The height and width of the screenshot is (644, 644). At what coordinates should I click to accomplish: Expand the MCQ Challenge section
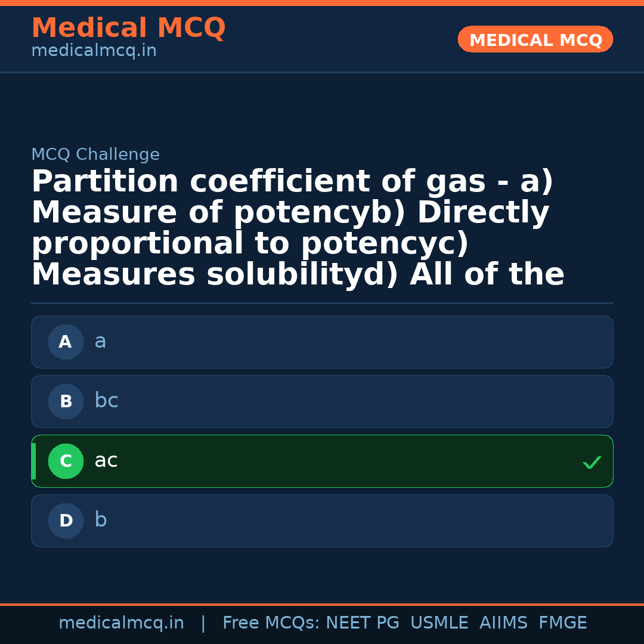pos(95,154)
